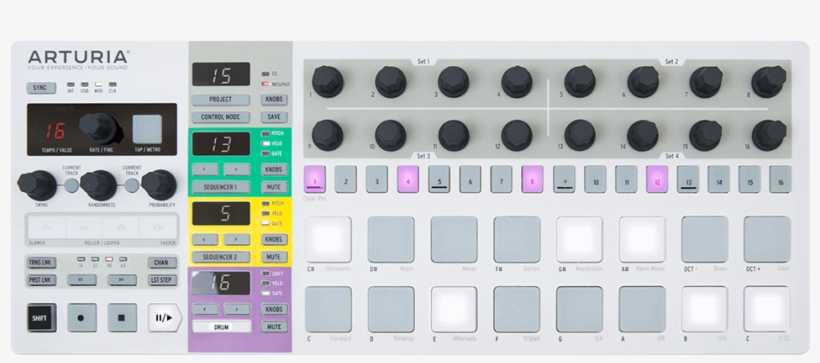Go to previous pattern in Sequencer 1
The height and width of the screenshot is (363, 820).
[205, 169]
